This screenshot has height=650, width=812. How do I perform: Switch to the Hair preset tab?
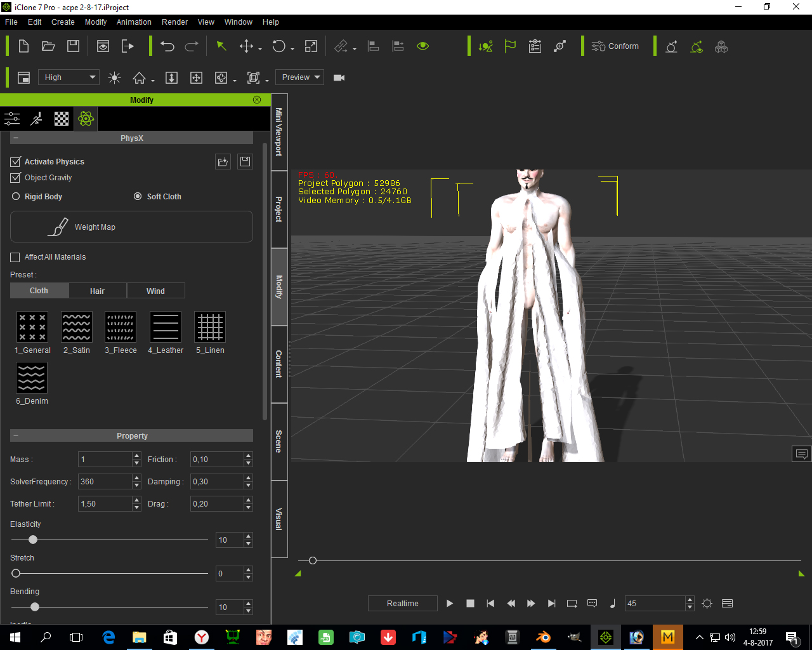98,291
